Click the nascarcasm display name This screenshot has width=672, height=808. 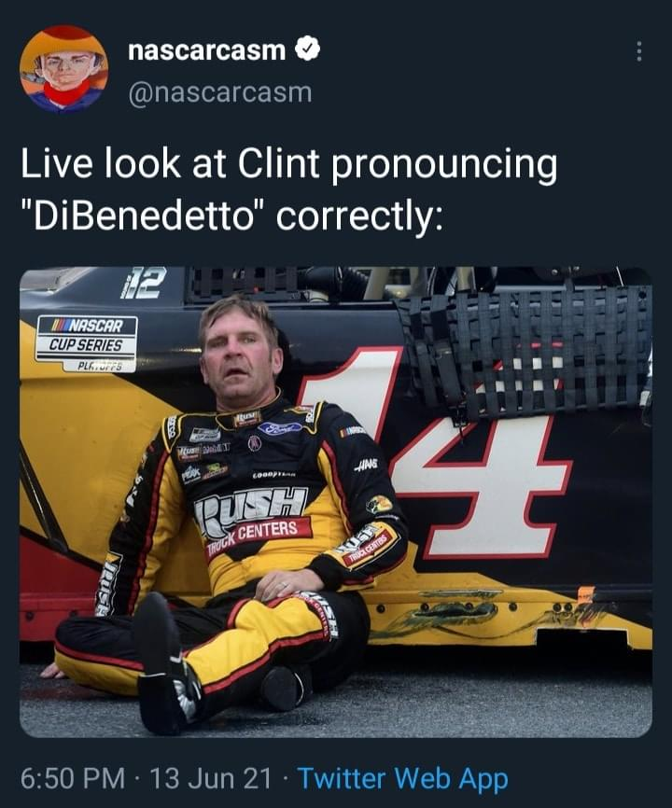pos(206,50)
